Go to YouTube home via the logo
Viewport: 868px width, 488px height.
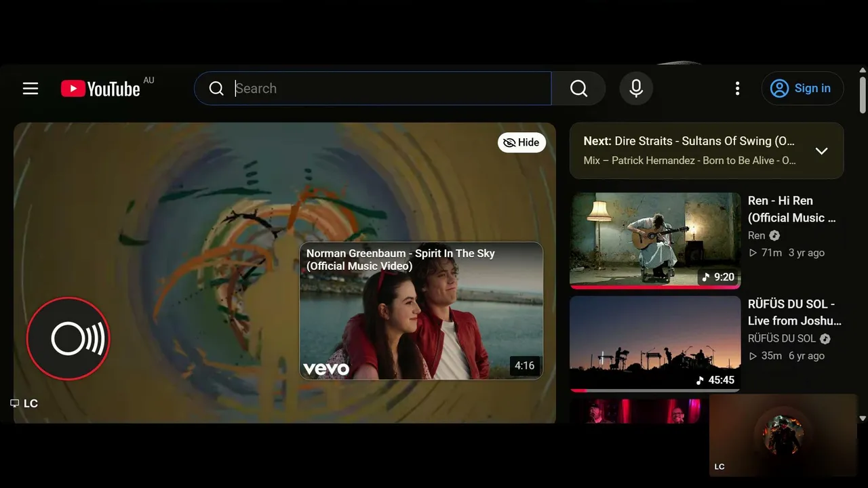coord(100,89)
